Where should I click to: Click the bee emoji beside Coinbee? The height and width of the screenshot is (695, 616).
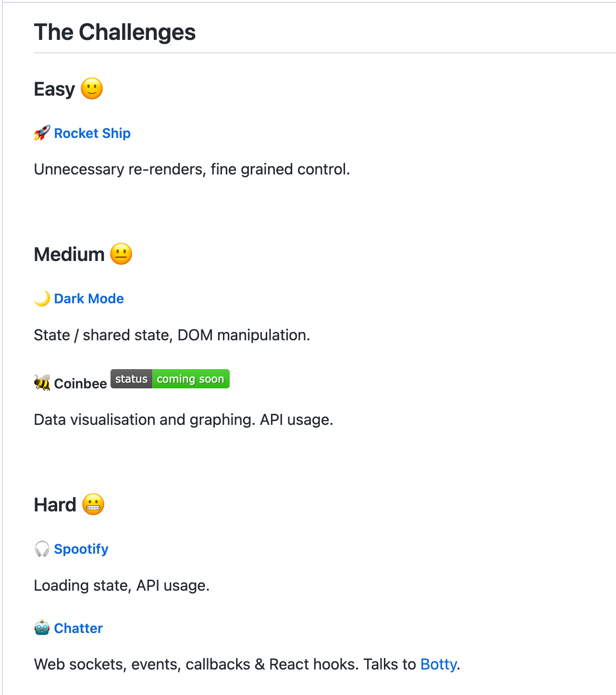click(x=42, y=383)
